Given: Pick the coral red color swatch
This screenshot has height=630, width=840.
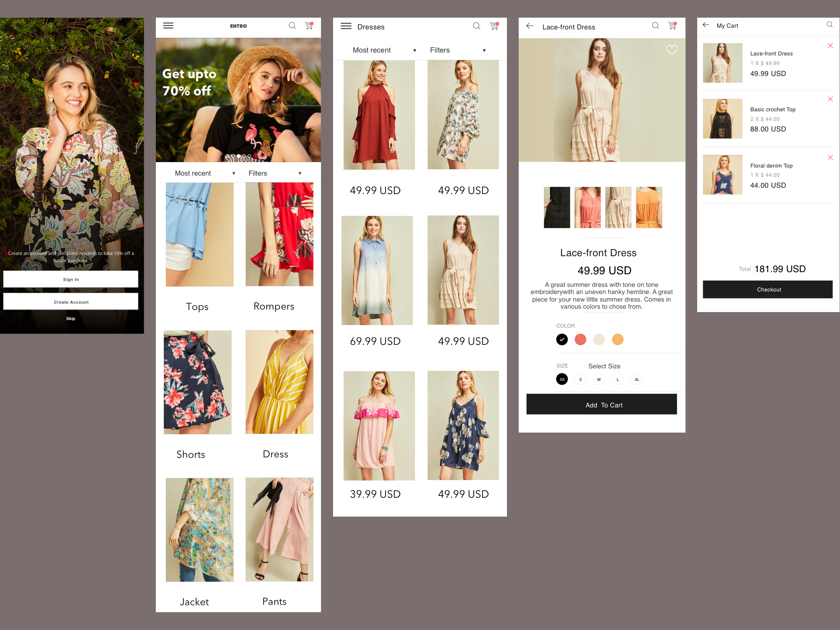Looking at the screenshot, I should (x=580, y=339).
